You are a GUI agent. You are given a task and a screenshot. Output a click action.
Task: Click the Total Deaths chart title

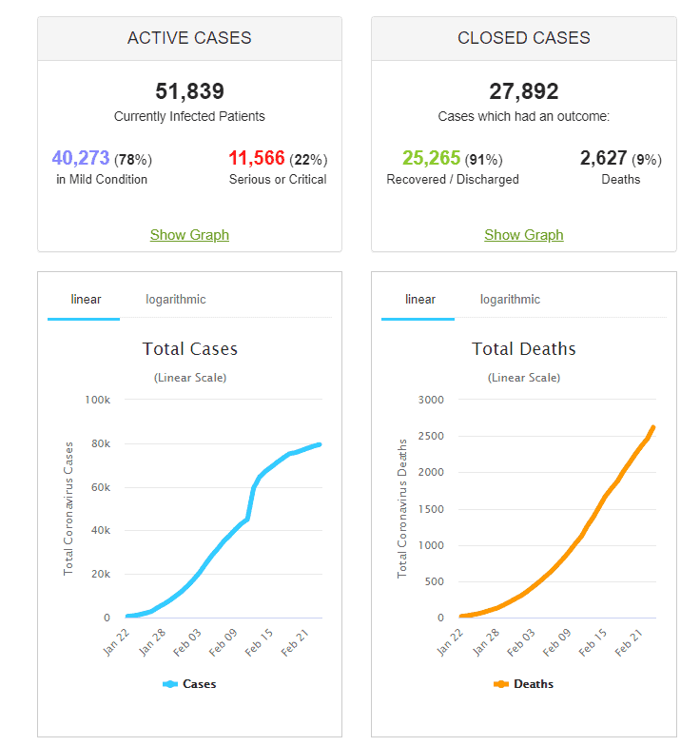pos(524,349)
